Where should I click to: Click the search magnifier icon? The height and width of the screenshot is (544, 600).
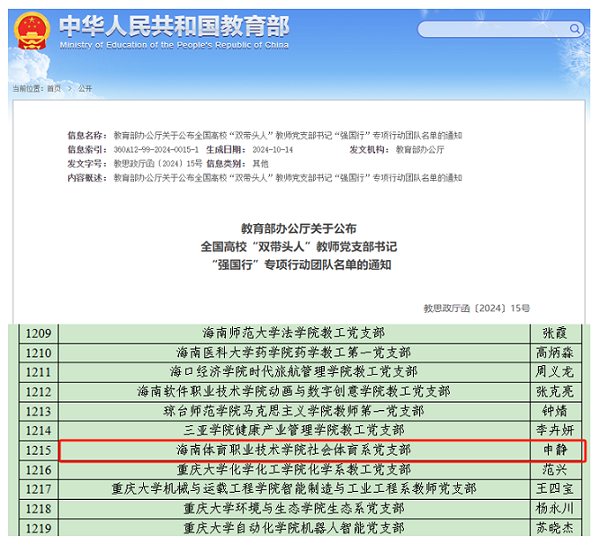click(x=574, y=29)
